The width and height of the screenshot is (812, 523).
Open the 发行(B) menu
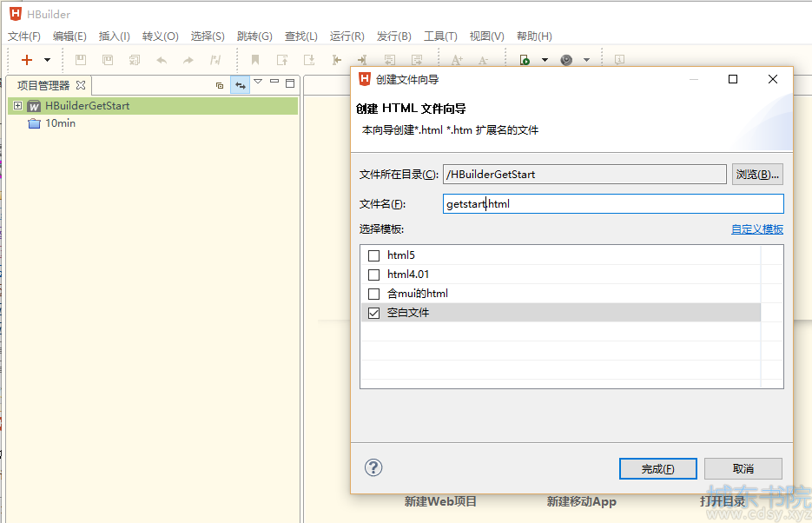coord(393,36)
